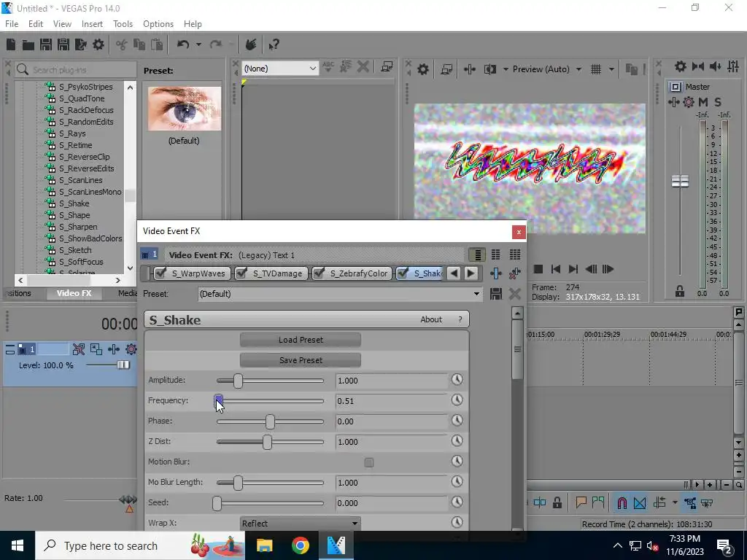Toggle the S_WarpWaves effect checkbox
This screenshot has height=560, width=747.
pyautogui.click(x=161, y=273)
